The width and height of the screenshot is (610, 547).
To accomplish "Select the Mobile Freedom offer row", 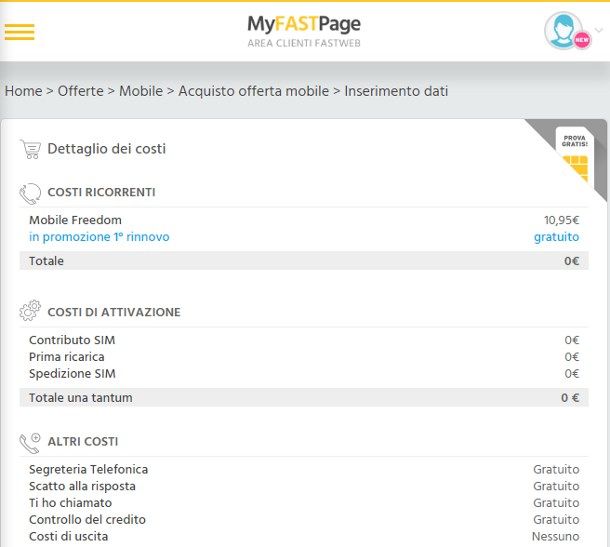I will pyautogui.click(x=75, y=220).
